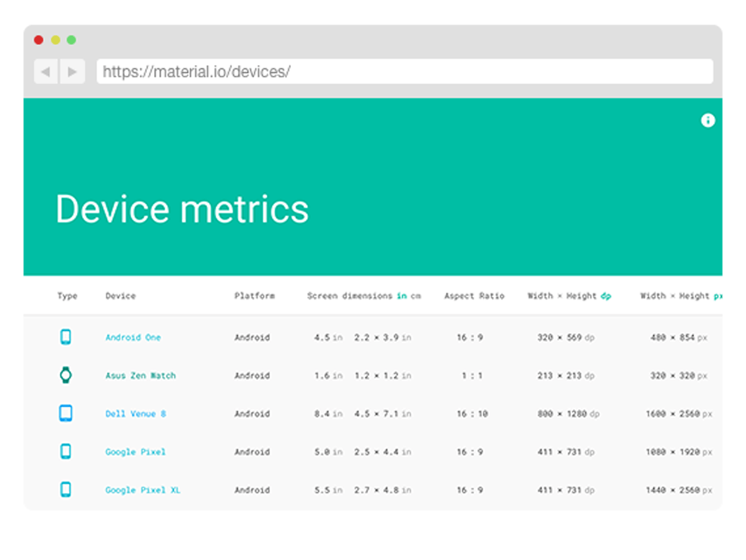The width and height of the screenshot is (746, 560).
Task: Click '5.5 in' screen size for Google Pixel XL
Action: pos(328,490)
